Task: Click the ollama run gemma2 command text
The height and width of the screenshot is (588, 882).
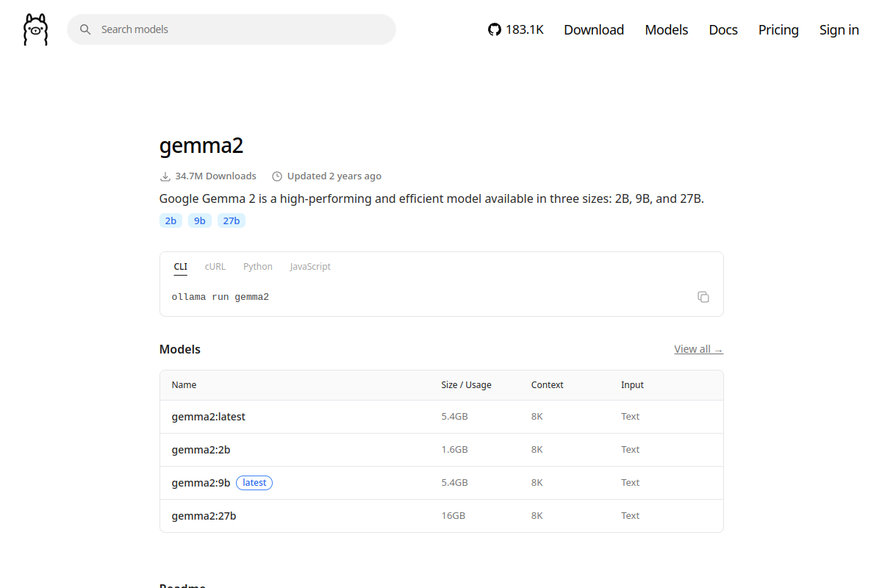Action: point(220,297)
